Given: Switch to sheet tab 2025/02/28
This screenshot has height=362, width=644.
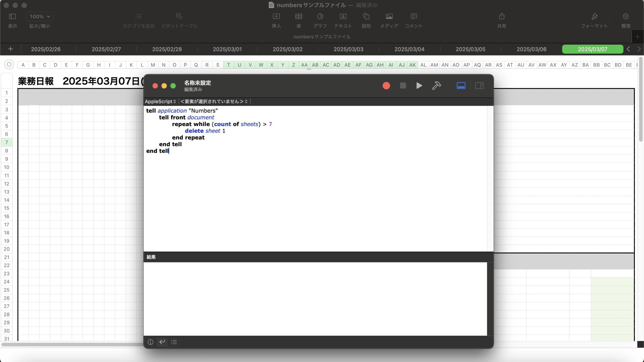Looking at the screenshot, I should tap(167, 49).
